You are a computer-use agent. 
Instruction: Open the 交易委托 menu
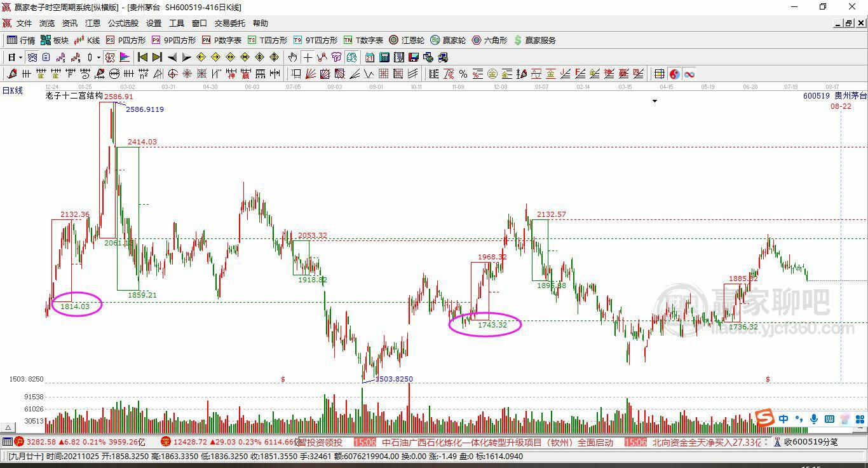[229, 24]
